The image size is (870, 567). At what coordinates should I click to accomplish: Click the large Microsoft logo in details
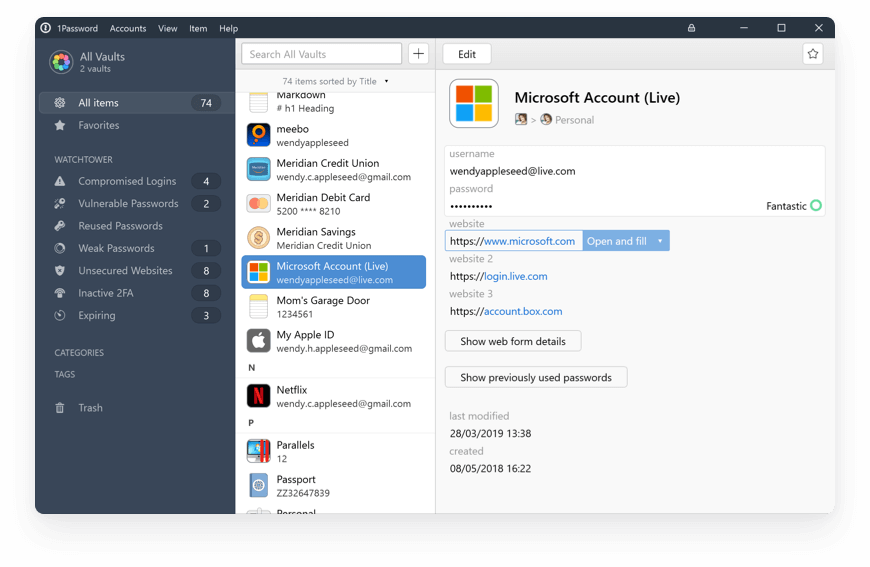474,104
